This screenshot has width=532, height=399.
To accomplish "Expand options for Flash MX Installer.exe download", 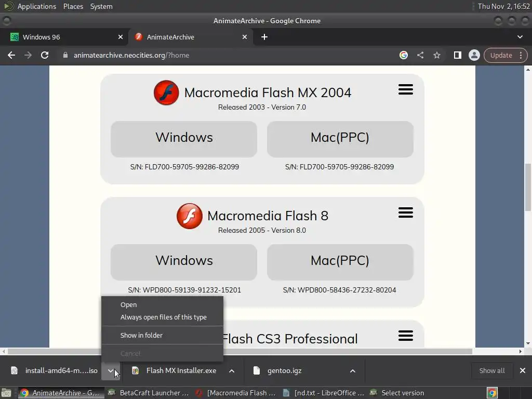I will point(232,371).
